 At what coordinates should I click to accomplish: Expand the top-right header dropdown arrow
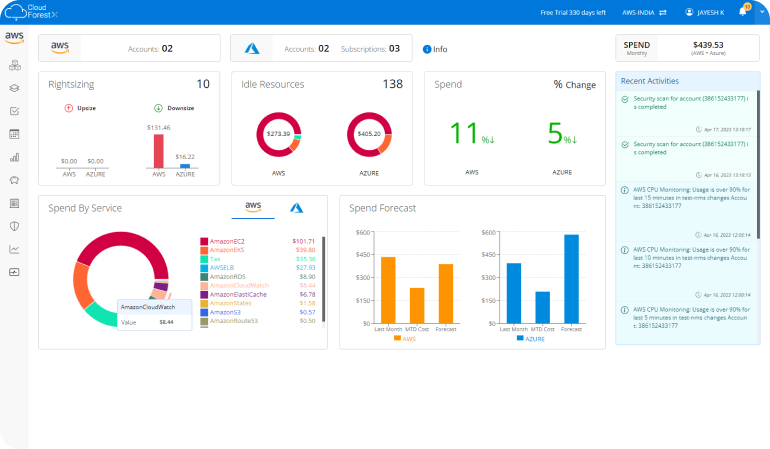click(762, 12)
